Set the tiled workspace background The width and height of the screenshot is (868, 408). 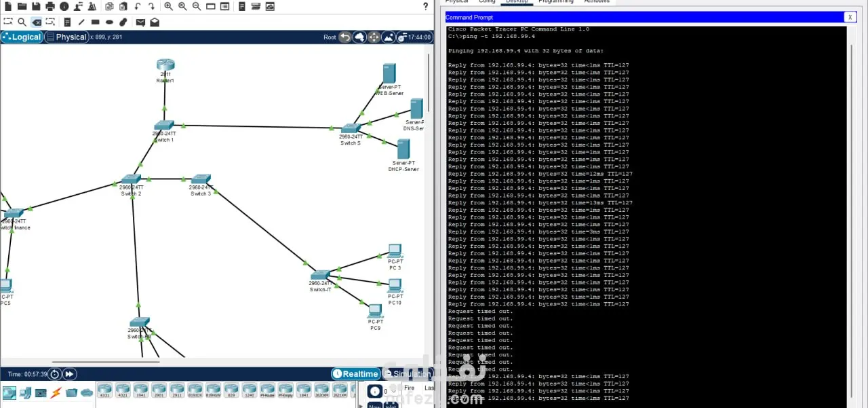click(389, 37)
